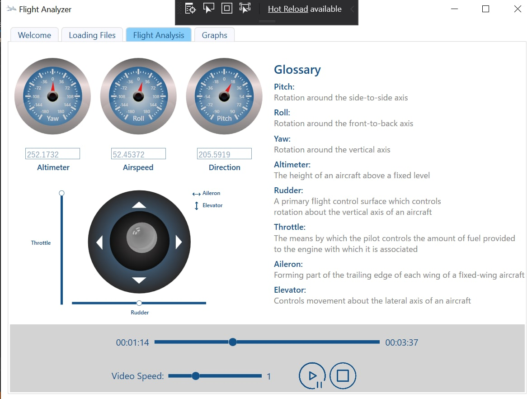Click the Roll gauge dial

[x=138, y=96]
